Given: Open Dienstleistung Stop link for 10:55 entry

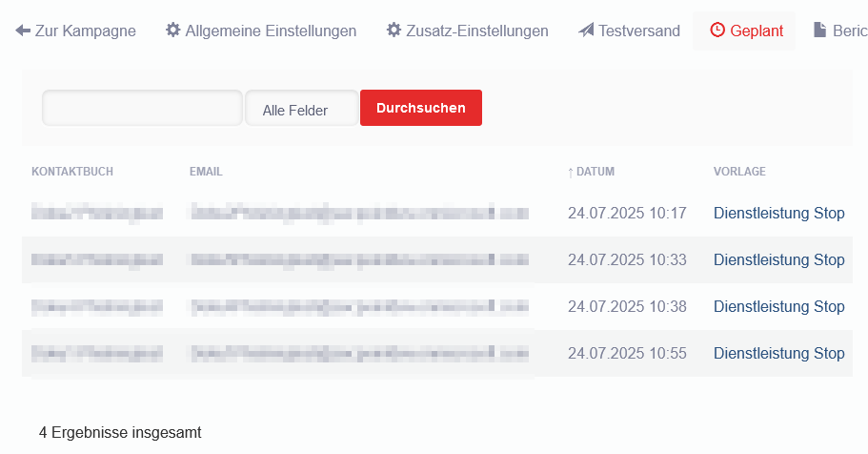Looking at the screenshot, I should [778, 353].
